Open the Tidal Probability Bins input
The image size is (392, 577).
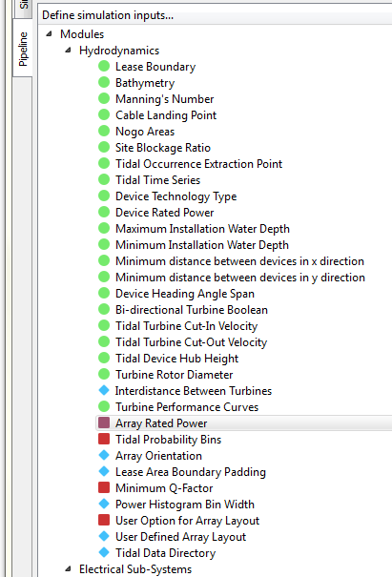[168, 440]
